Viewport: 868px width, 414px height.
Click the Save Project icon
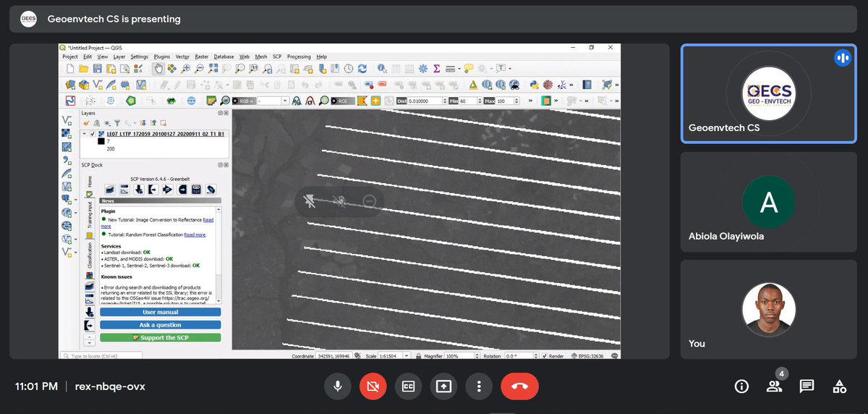click(x=98, y=69)
